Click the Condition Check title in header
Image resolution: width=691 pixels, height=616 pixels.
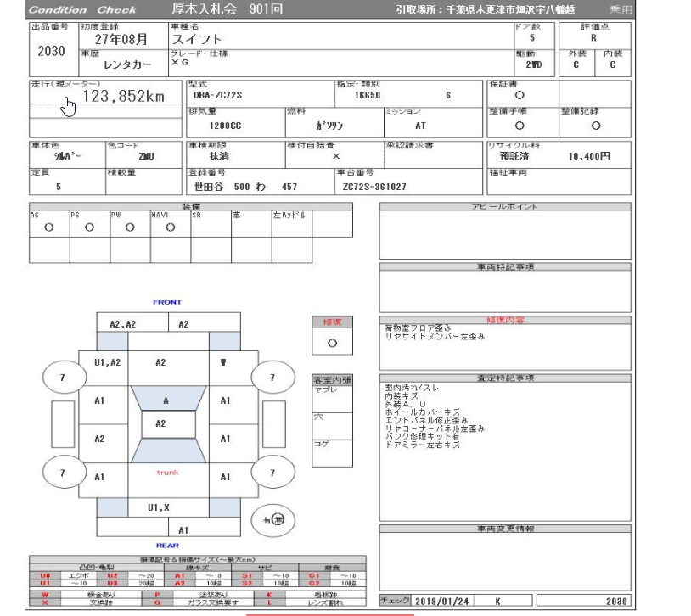coord(81,10)
